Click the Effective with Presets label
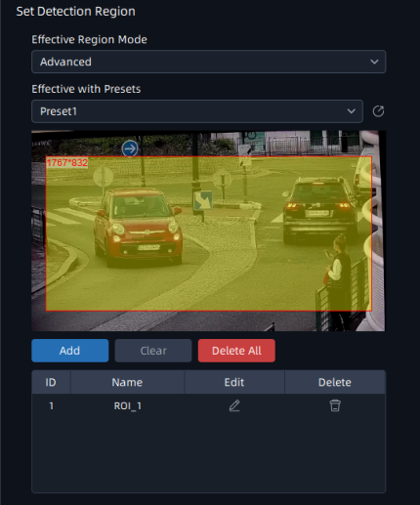 86,89
